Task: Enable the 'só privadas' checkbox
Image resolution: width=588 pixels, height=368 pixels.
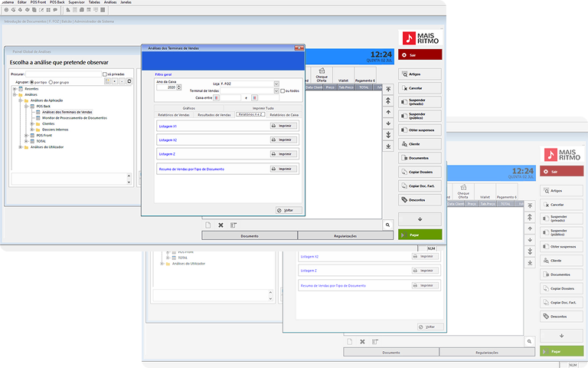Action: (105, 74)
